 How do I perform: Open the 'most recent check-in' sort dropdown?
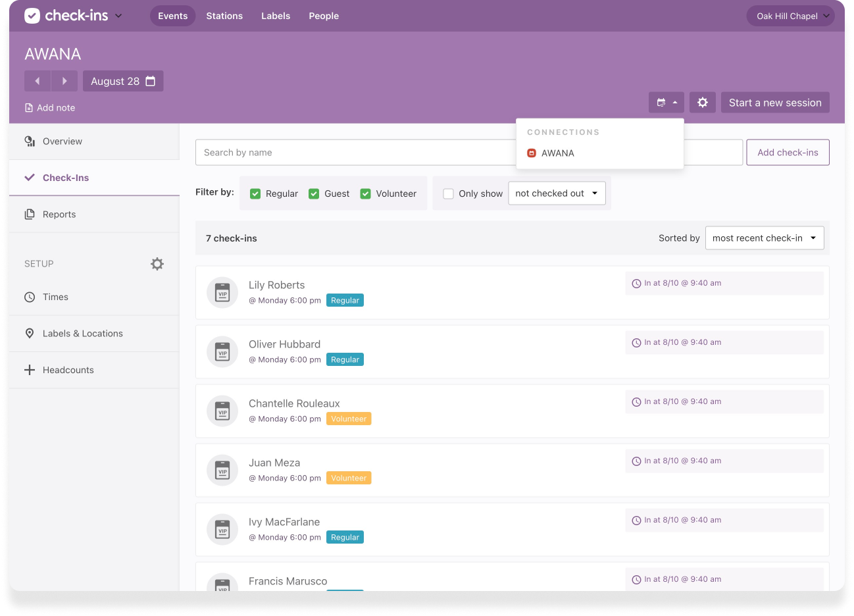(x=764, y=238)
